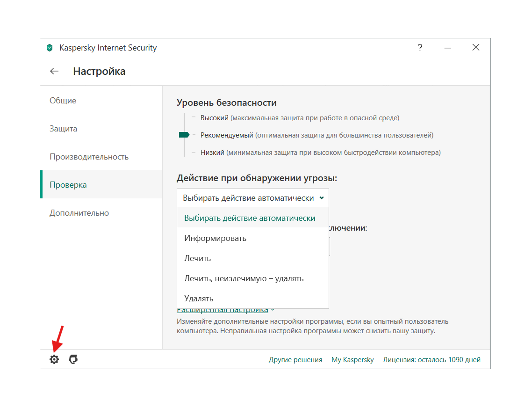Click the Kaspersky shield logo icon
532x415 pixels.
(50, 48)
